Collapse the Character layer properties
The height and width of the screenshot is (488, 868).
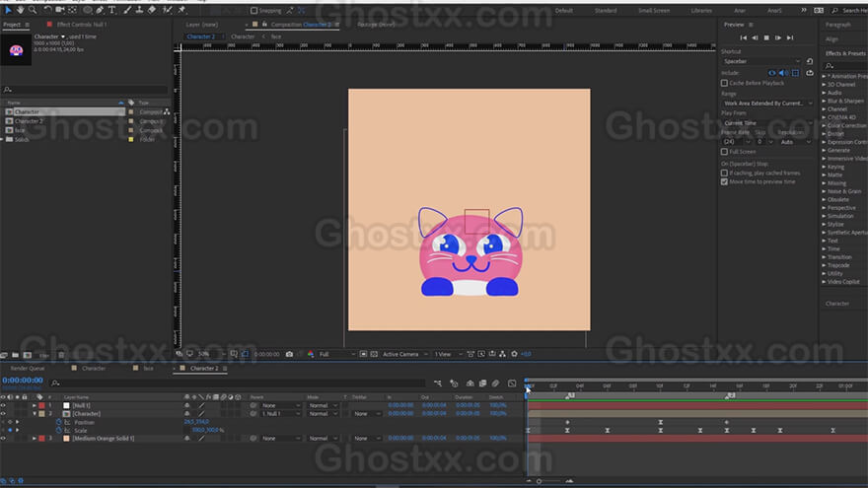click(x=35, y=414)
